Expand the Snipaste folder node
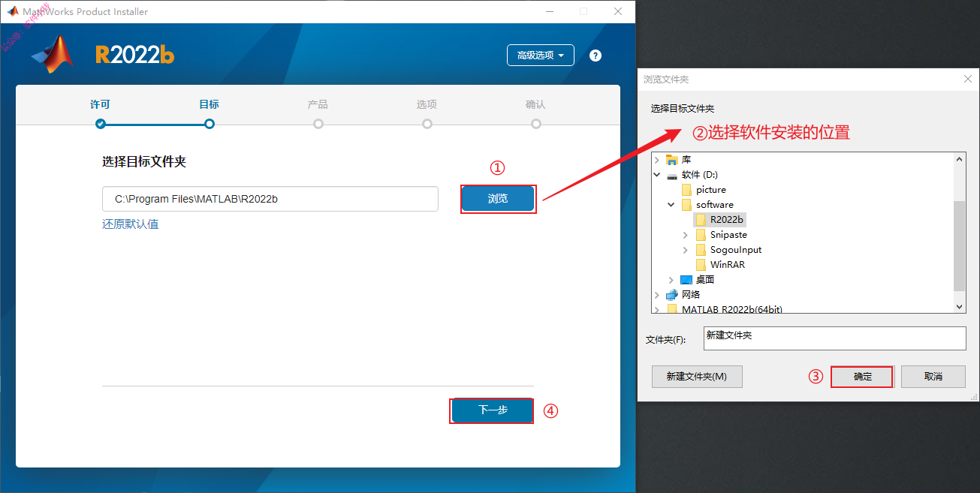980x493 pixels. tap(686, 235)
